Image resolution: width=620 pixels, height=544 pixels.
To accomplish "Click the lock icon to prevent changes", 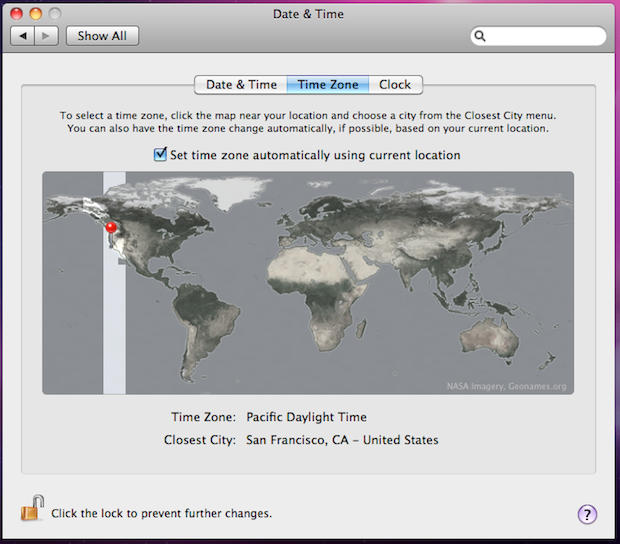I will tap(32, 508).
